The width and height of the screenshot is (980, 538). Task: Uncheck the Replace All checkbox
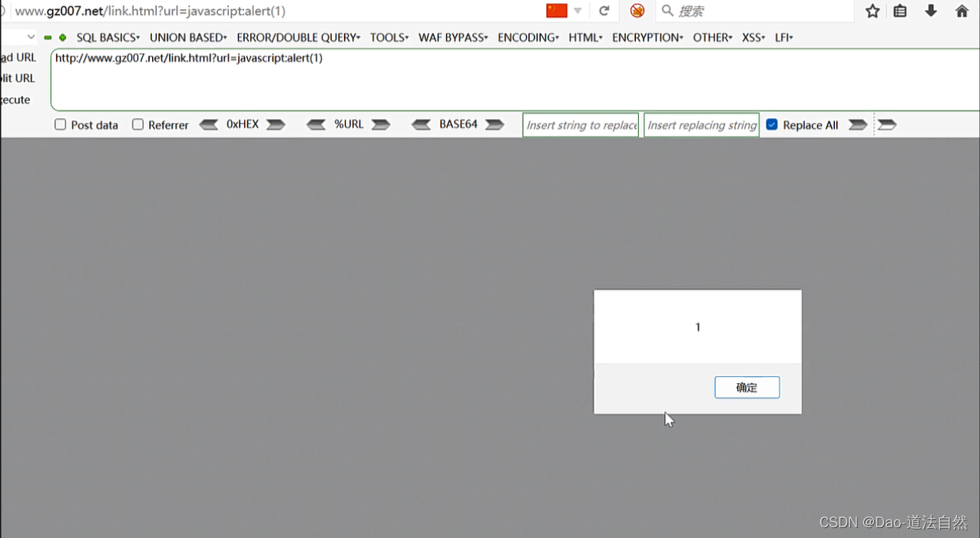771,124
